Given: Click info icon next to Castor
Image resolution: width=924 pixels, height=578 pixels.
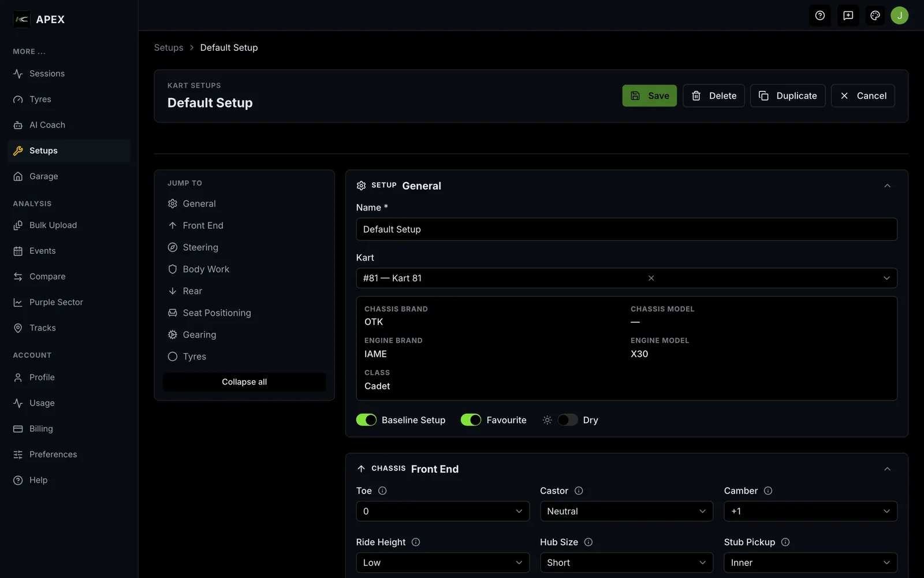Looking at the screenshot, I should [579, 491].
